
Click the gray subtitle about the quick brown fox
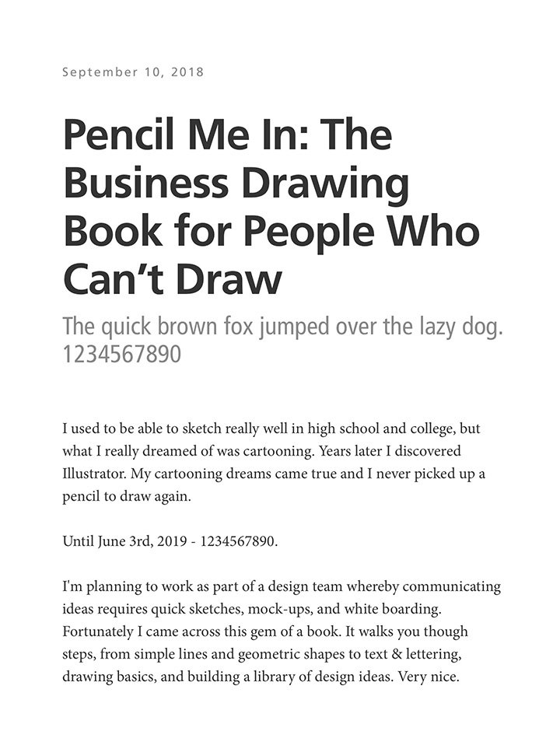tap(282, 326)
